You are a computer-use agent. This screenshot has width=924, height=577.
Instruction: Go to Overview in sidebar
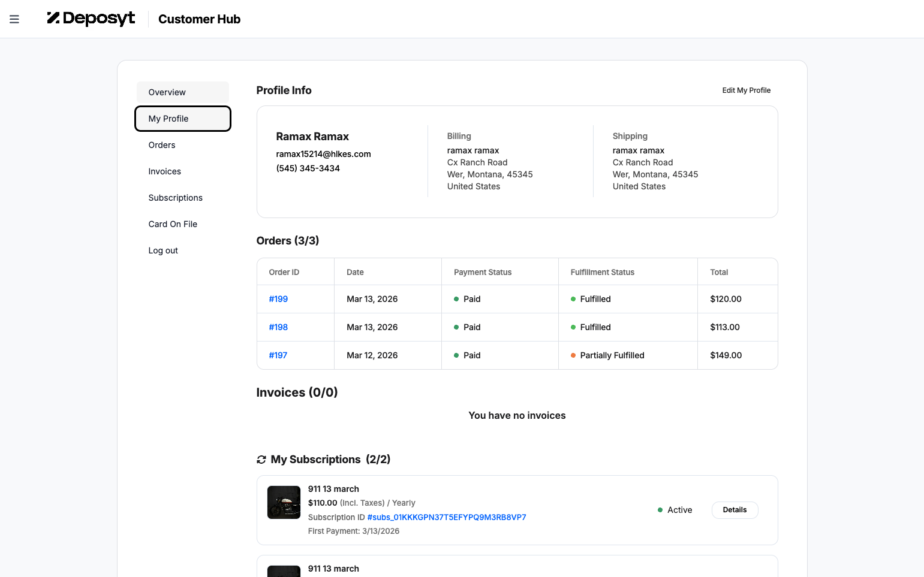pyautogui.click(x=183, y=92)
